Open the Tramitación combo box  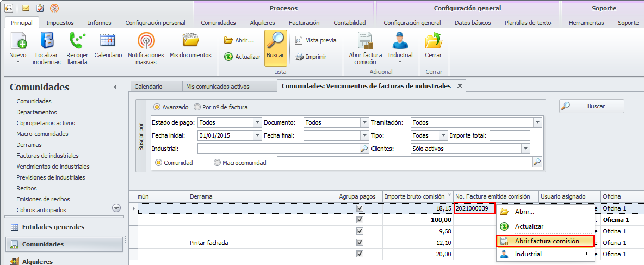[537, 122]
